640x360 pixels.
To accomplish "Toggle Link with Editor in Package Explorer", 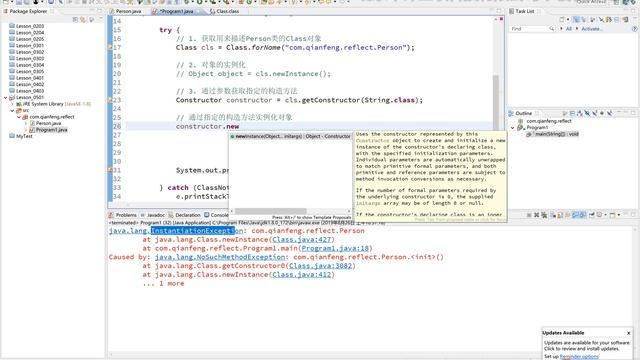I will coord(83,19).
